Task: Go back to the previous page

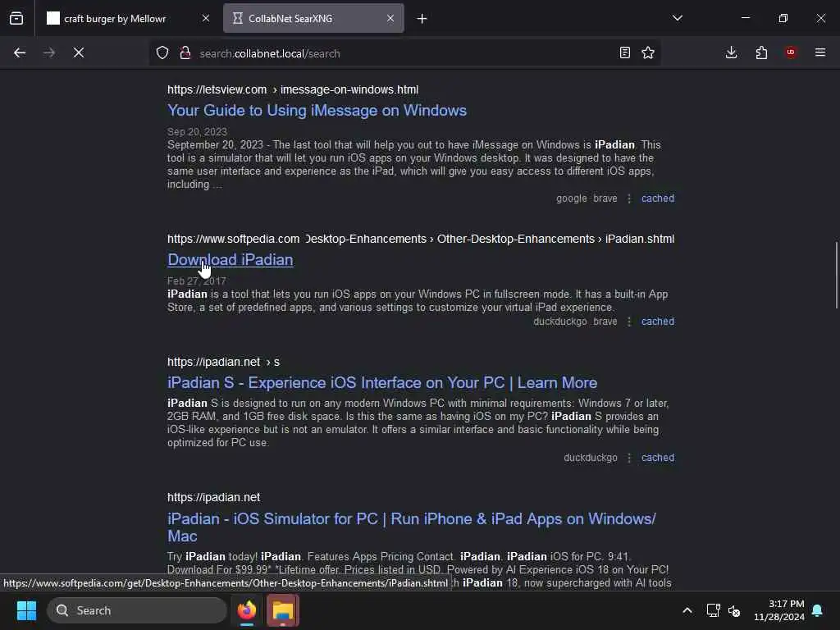Action: pos(20,52)
